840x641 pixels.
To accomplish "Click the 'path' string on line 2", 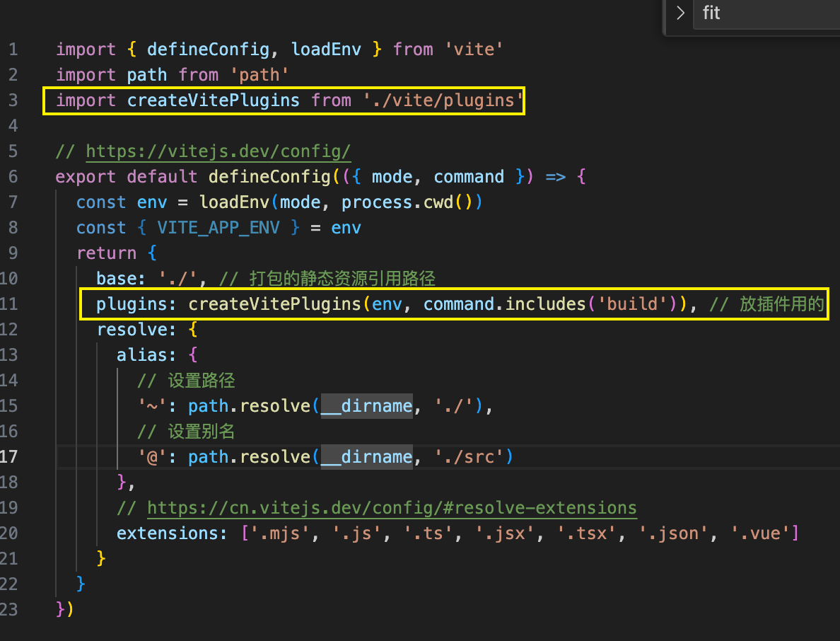I will pos(259,75).
